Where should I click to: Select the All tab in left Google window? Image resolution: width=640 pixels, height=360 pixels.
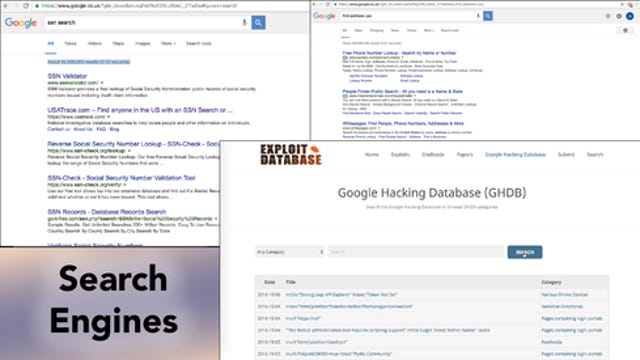click(51, 43)
